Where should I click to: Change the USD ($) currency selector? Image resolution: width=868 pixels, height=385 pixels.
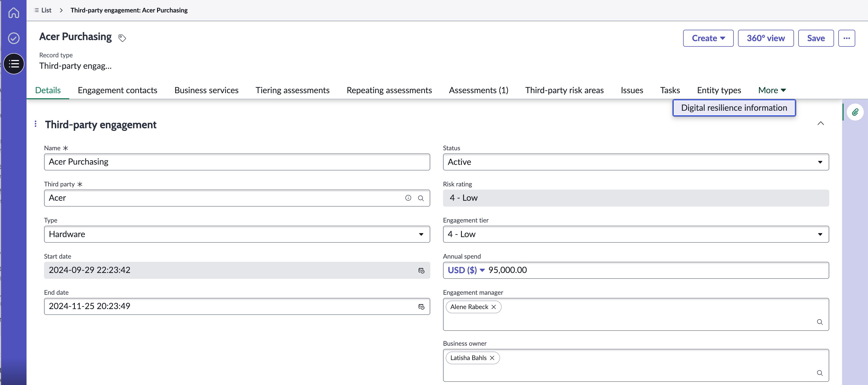[466, 270]
